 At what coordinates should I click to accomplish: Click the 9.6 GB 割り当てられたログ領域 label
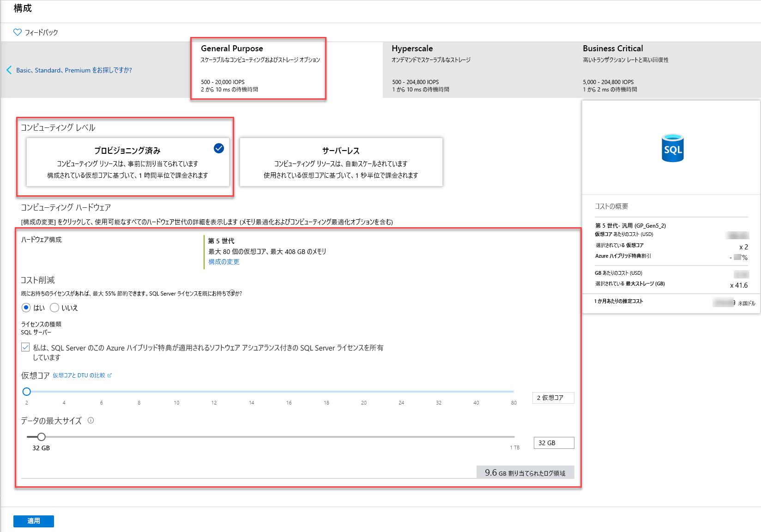click(525, 472)
